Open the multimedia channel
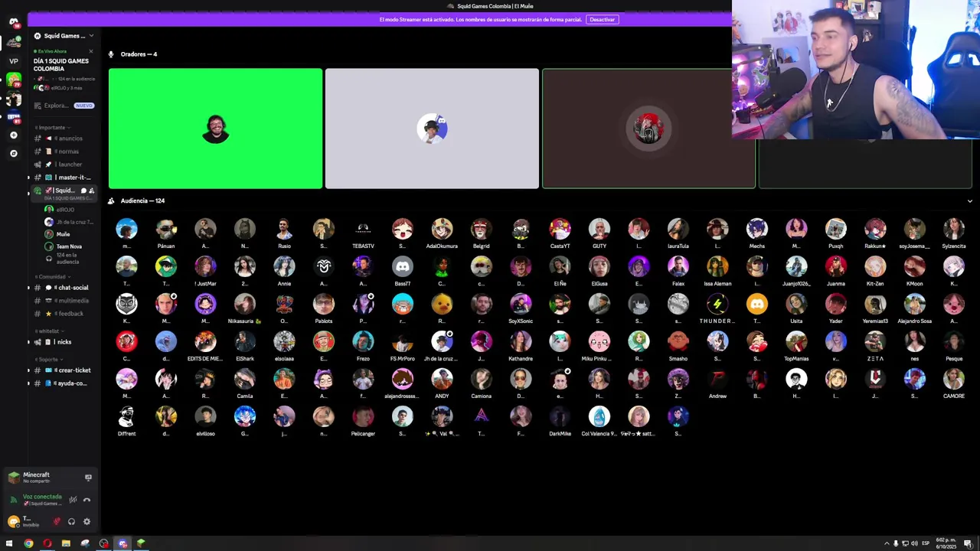 64,301
